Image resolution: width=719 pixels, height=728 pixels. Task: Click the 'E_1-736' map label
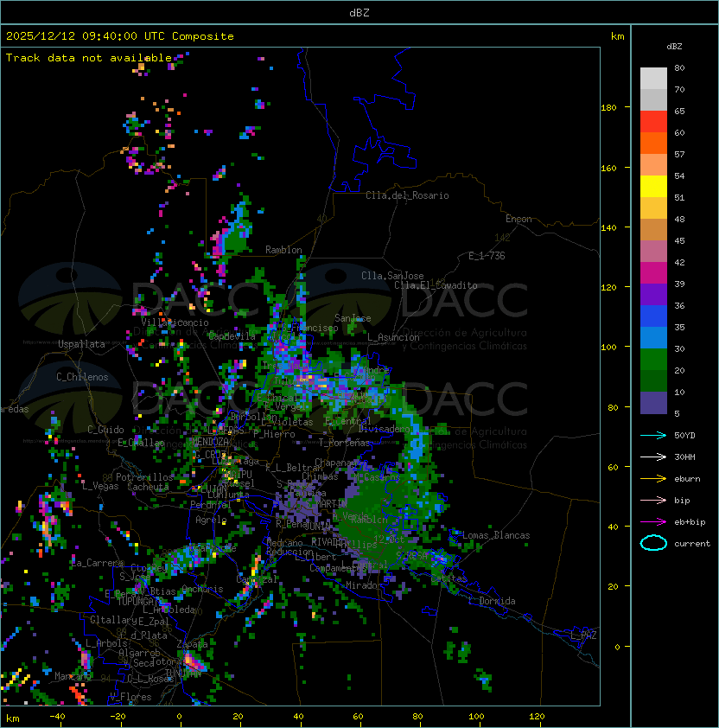pos(487,256)
